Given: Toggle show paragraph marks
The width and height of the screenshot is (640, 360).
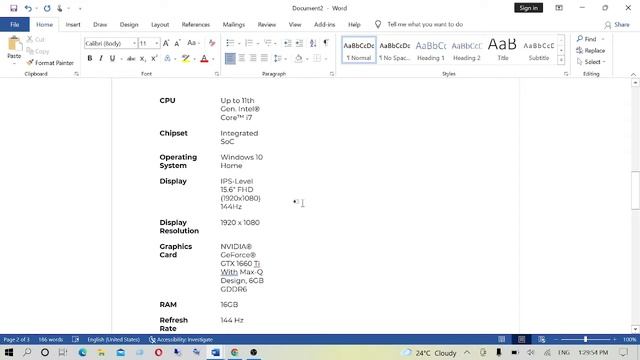Looking at the screenshot, I should (x=326, y=43).
